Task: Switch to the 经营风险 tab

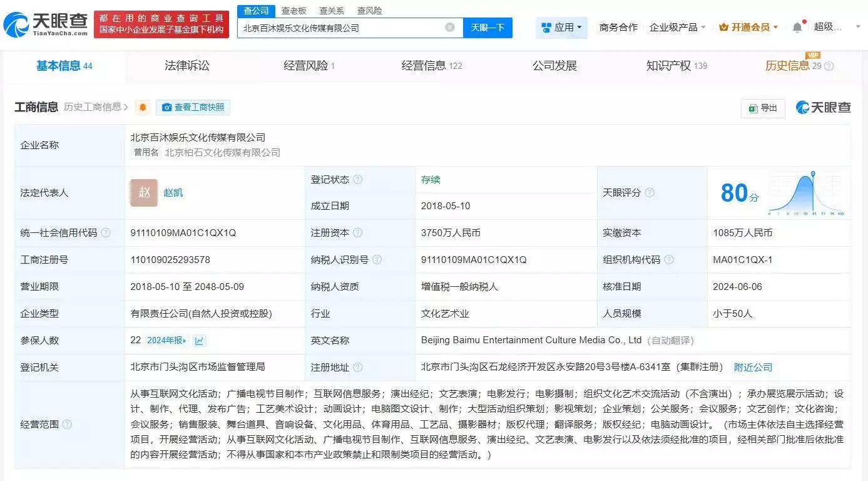Action: (x=309, y=66)
